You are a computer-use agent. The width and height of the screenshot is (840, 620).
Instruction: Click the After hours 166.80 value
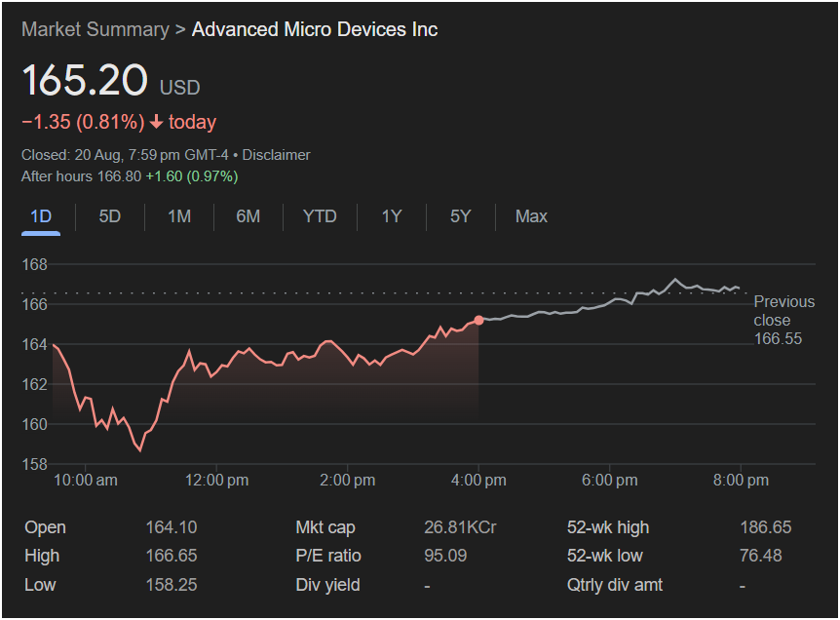pyautogui.click(x=119, y=176)
